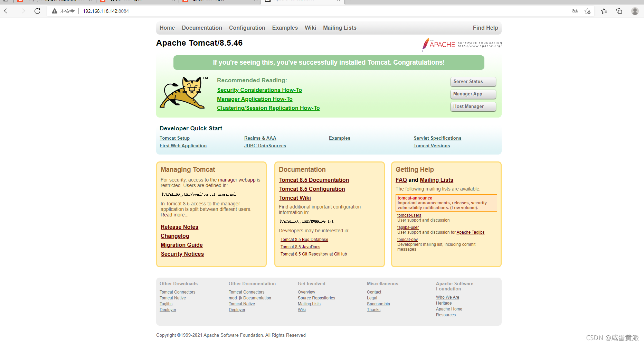
Task: Open the taglibs-user mailing list link
Action: click(x=408, y=227)
